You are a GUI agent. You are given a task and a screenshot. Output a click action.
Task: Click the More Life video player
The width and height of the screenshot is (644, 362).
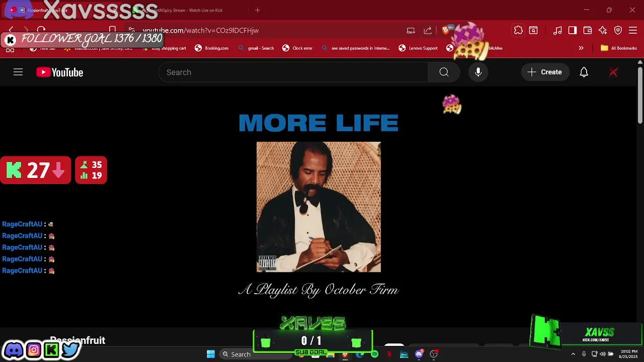point(318,206)
